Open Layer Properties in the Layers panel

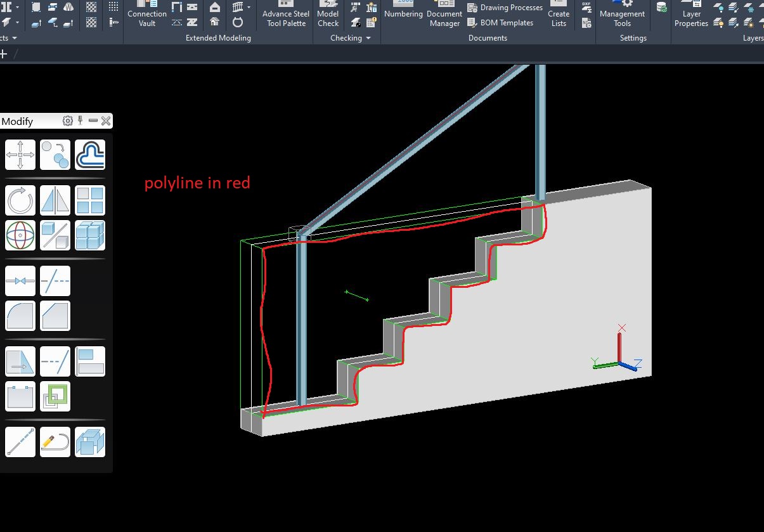(691, 16)
